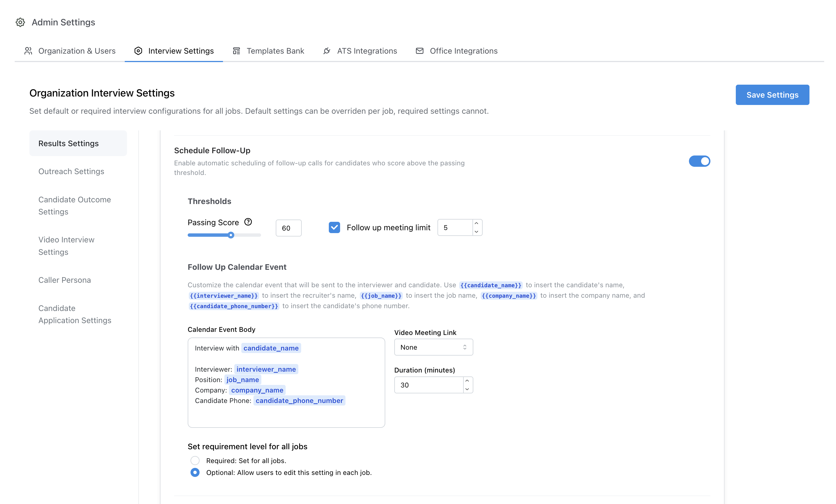Screen dimensions: 836x504
Task: Decrease the follow up limit with the down arrow
Action: tap(476, 232)
